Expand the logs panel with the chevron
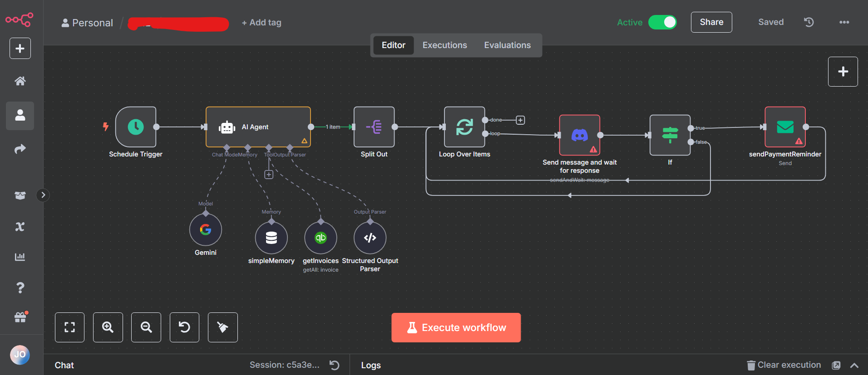868x375 pixels. click(x=854, y=365)
